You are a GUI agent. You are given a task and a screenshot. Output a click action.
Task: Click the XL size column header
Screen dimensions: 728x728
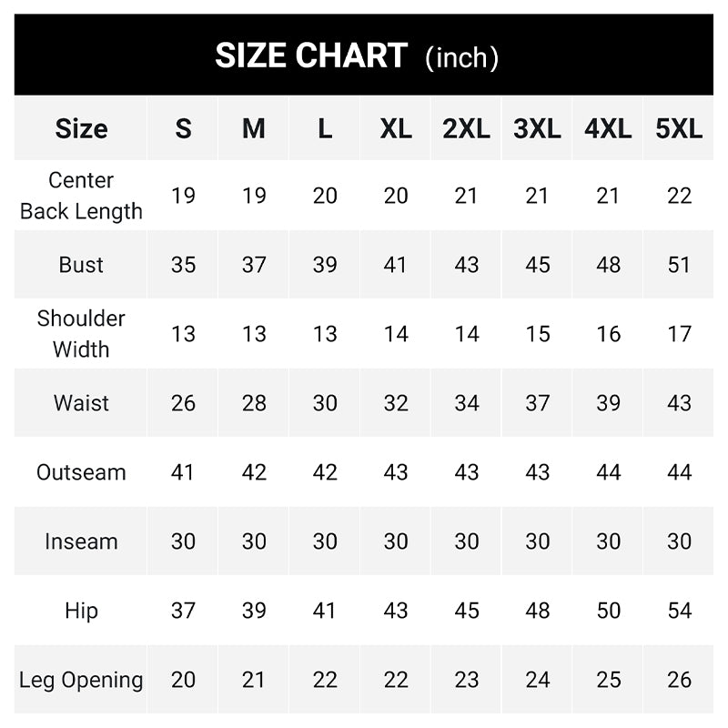396,129
